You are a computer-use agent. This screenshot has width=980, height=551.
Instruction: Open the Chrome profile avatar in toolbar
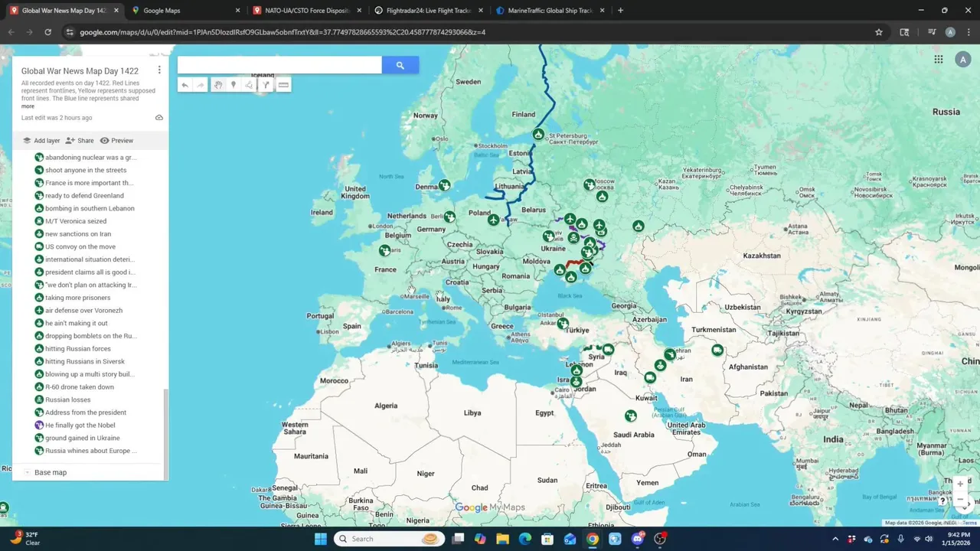click(950, 32)
